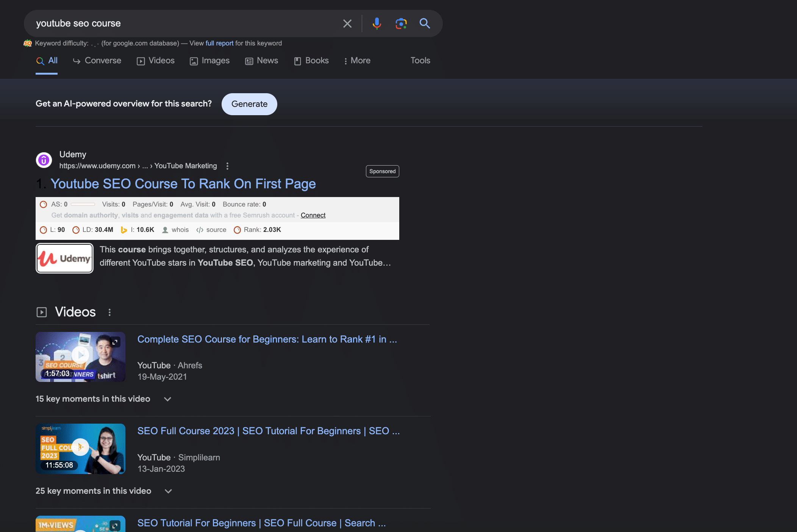This screenshot has height=532, width=797.
Task: Click the LD: 30.4M domain links metric
Action: 93,230
